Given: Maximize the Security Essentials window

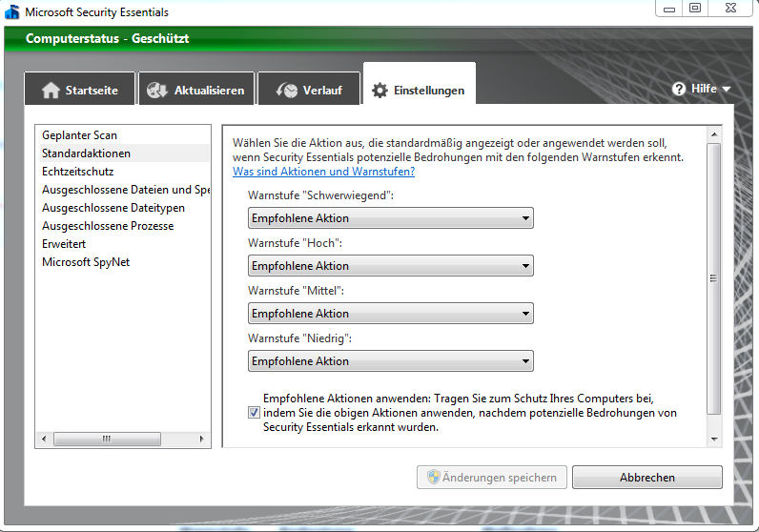Looking at the screenshot, I should [695, 9].
